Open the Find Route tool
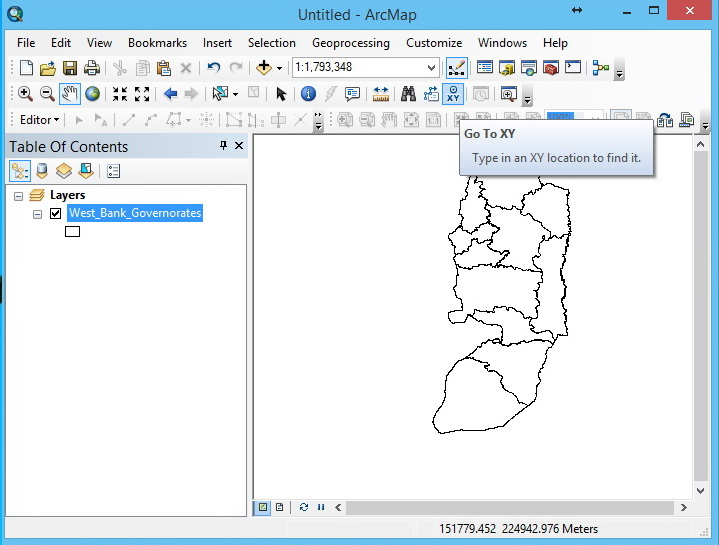This screenshot has height=545, width=719. coord(431,94)
